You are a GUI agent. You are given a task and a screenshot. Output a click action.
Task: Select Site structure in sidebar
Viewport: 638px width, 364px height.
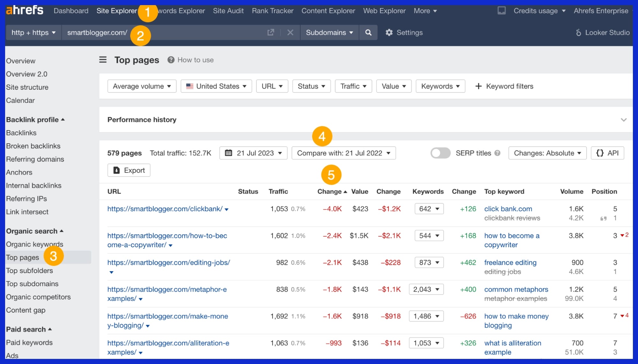click(27, 87)
